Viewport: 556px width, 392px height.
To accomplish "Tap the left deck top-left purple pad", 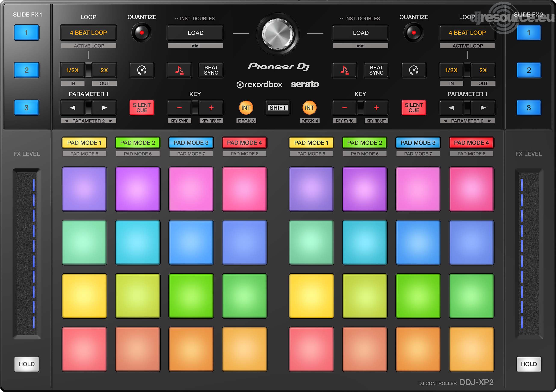I will (x=84, y=189).
